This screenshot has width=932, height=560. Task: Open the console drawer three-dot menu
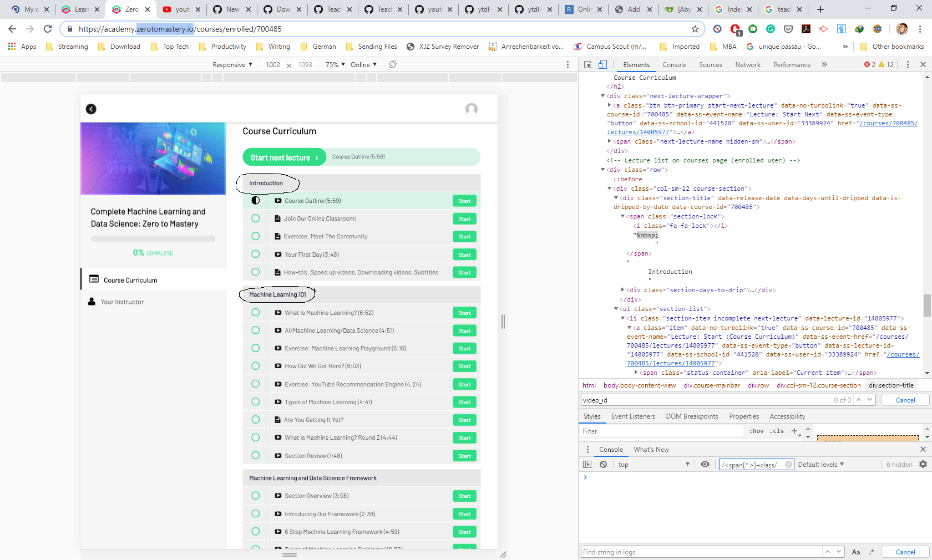tap(587, 450)
